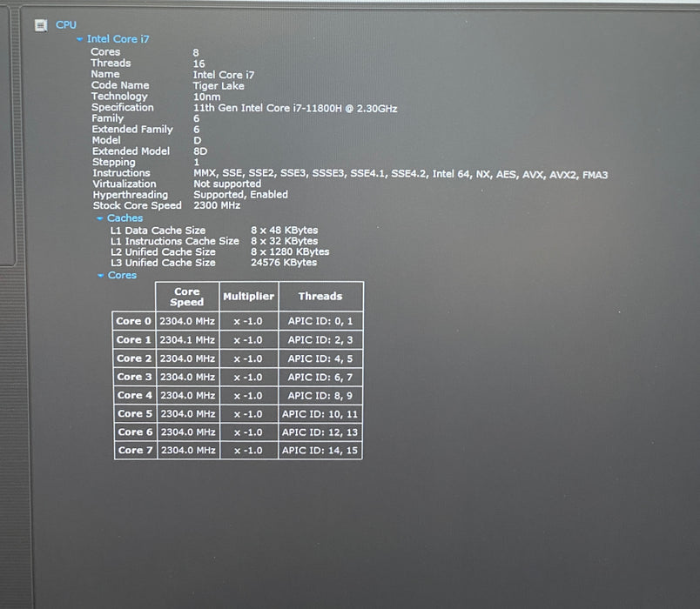The height and width of the screenshot is (609, 700).
Task: Open the CPU section heading
Action: click(66, 25)
